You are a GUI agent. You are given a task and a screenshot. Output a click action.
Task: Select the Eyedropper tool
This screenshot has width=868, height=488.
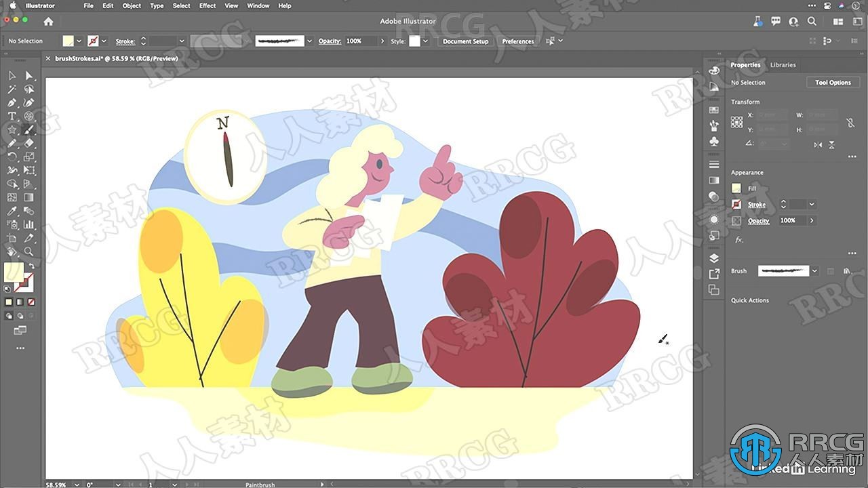tap(12, 211)
